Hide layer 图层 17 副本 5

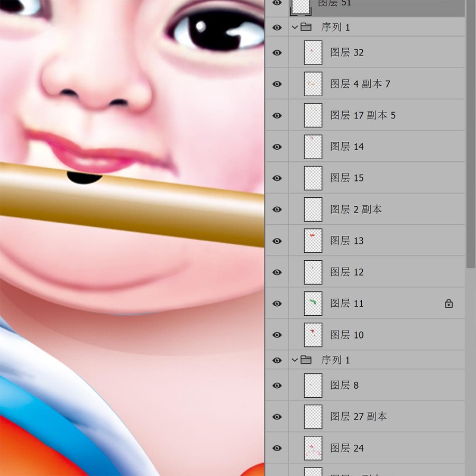[x=277, y=115]
